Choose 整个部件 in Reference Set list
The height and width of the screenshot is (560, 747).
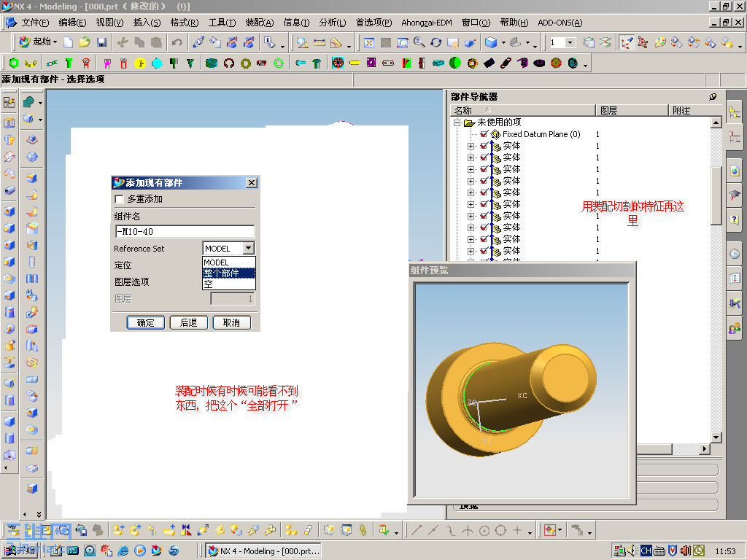pyautogui.click(x=228, y=273)
